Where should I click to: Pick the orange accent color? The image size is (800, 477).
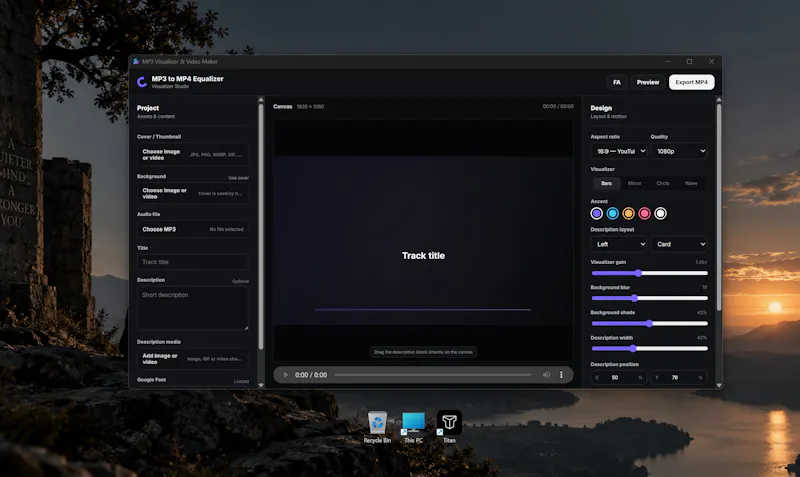tap(629, 213)
